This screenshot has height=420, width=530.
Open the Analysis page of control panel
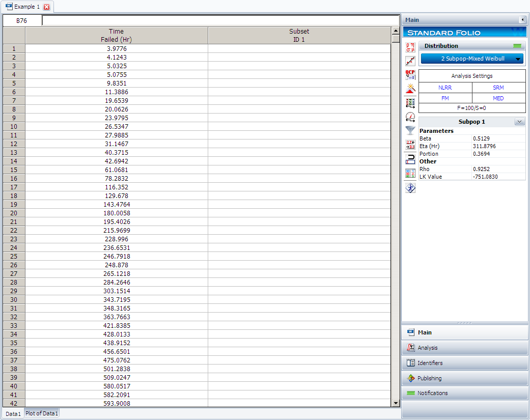(x=464, y=348)
